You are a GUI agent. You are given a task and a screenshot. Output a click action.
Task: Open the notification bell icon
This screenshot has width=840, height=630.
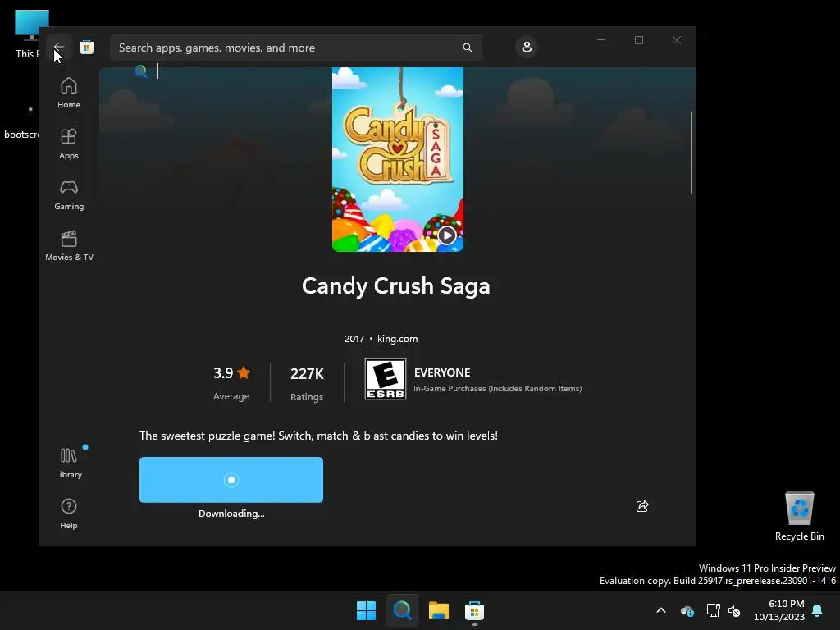(x=817, y=610)
